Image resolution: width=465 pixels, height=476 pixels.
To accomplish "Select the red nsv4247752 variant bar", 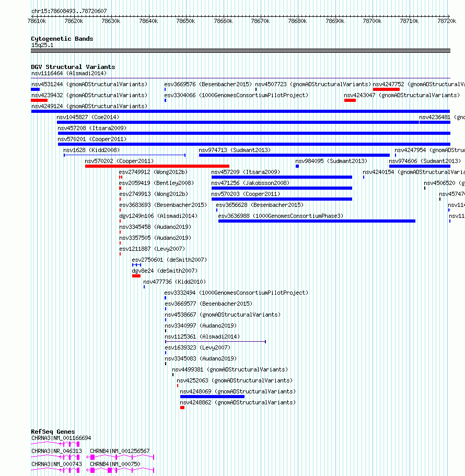I will [x=387, y=89].
